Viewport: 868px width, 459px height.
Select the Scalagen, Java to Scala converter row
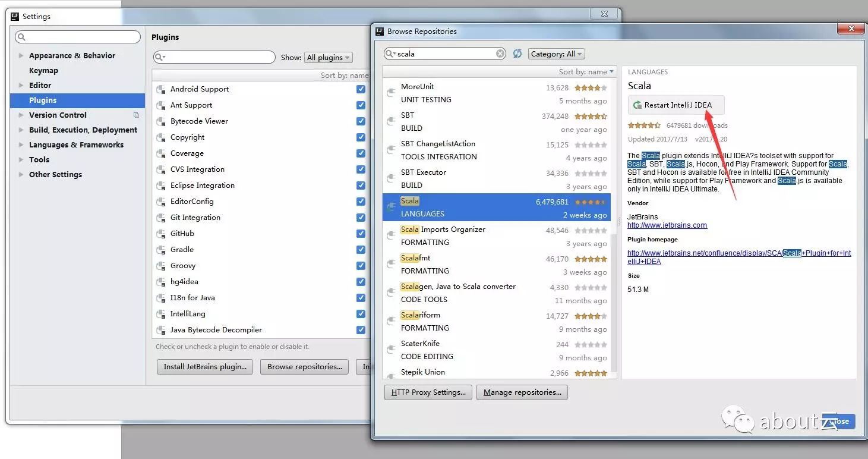[497, 293]
